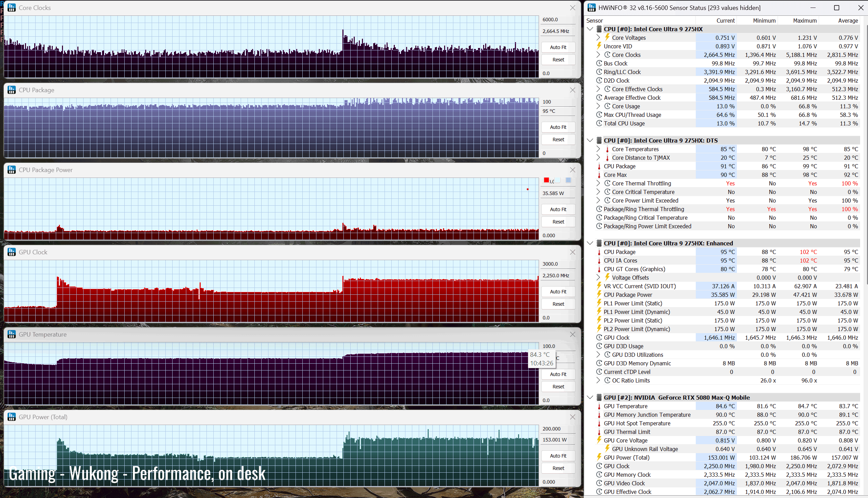Collapse the first CPU [#0] Intel Core Ultra 9 275HX group
Image resolution: width=868 pixels, height=498 pixels.
pos(590,29)
